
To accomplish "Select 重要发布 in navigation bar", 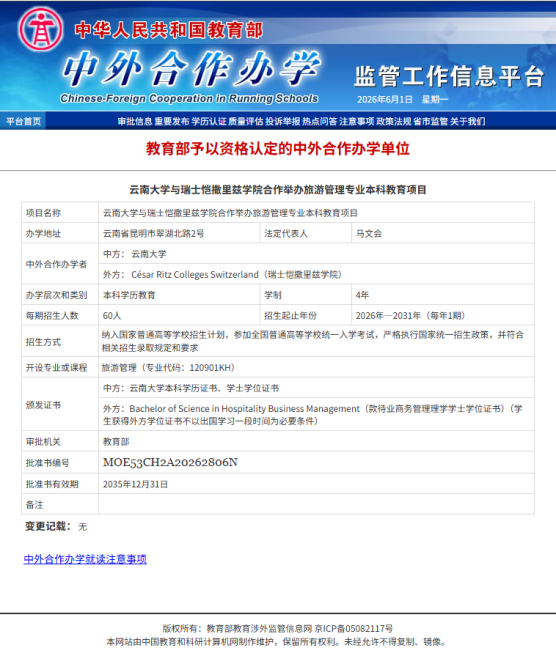I will tap(172, 122).
